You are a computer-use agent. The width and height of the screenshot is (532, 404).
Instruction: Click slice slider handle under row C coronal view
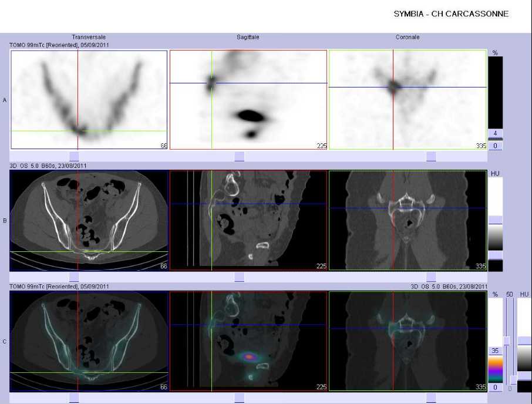point(431,398)
